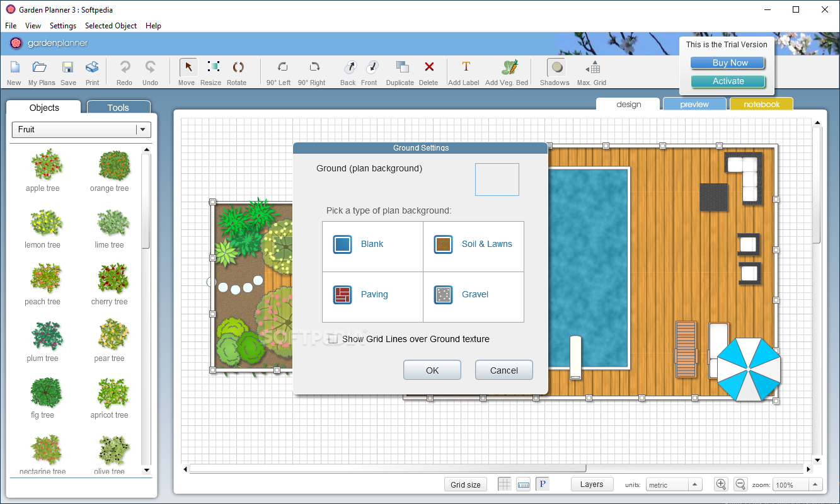Open the View menu
The width and height of the screenshot is (840, 504).
[x=33, y=26]
